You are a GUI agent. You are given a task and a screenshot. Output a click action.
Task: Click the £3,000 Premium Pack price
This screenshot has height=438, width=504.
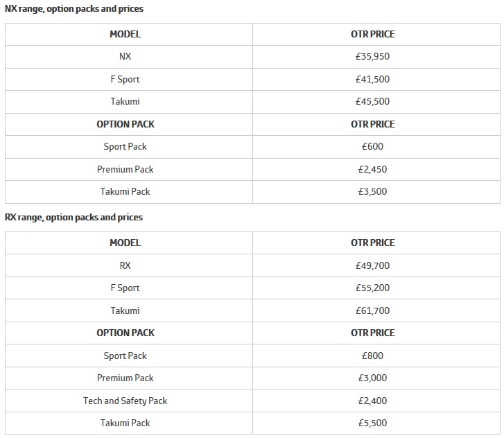pos(372,378)
